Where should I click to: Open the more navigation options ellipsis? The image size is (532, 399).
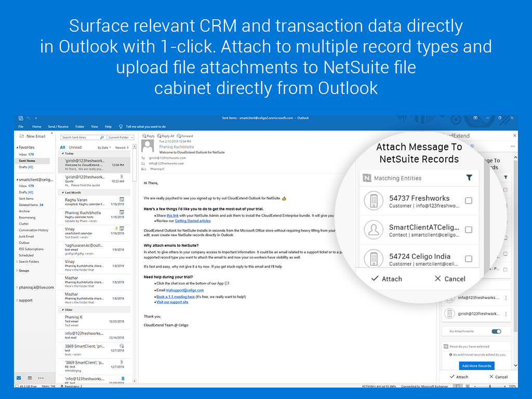coord(41,378)
